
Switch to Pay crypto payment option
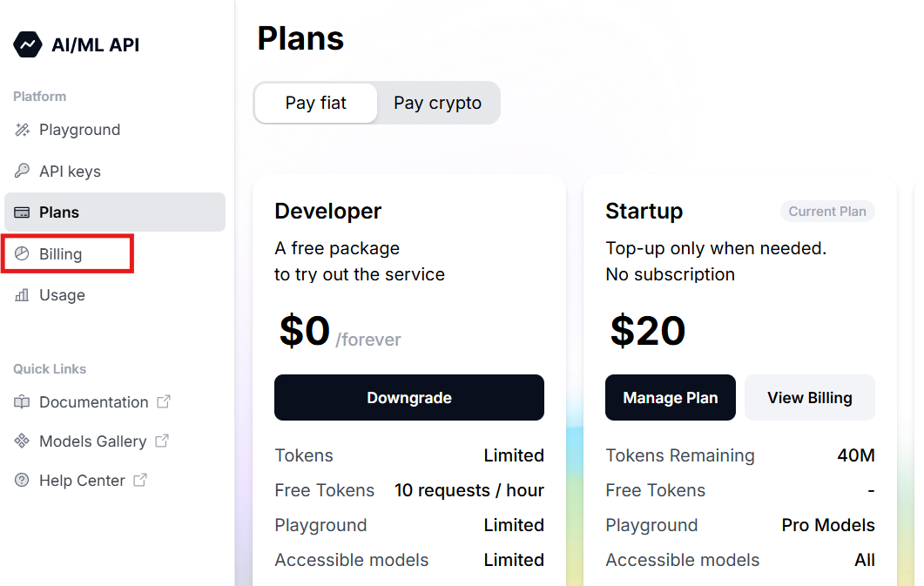[437, 103]
